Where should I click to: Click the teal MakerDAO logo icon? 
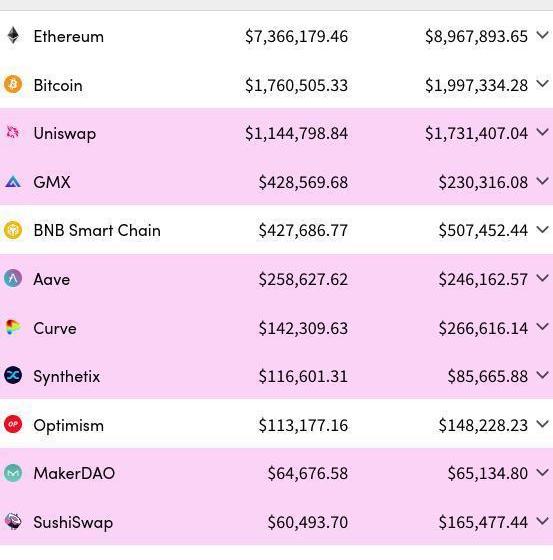[x=13, y=473]
